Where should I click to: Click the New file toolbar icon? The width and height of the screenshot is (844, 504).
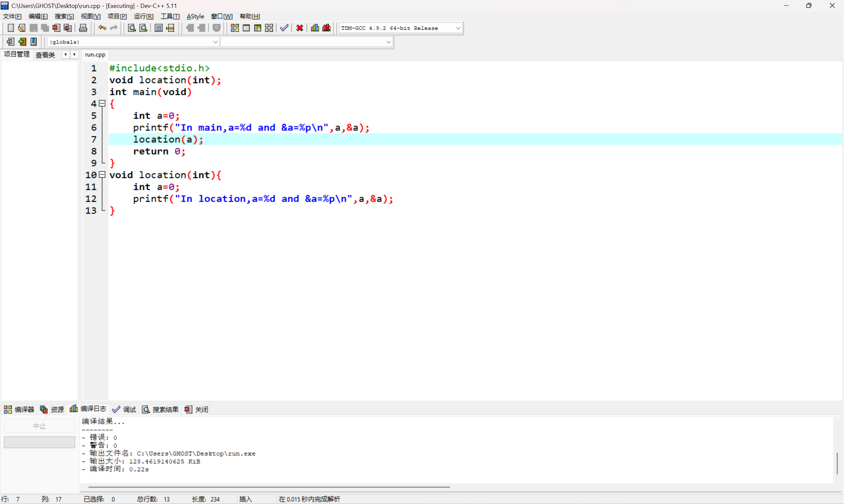[x=11, y=28]
